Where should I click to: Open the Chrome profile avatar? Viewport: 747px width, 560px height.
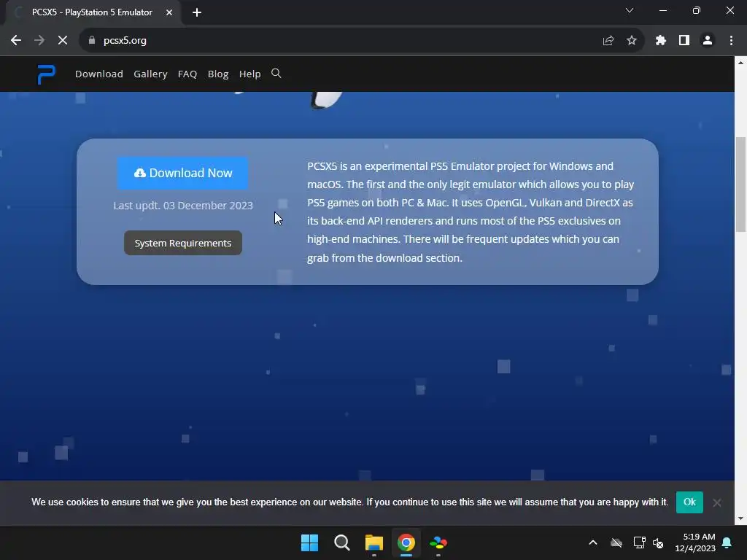pos(708,41)
